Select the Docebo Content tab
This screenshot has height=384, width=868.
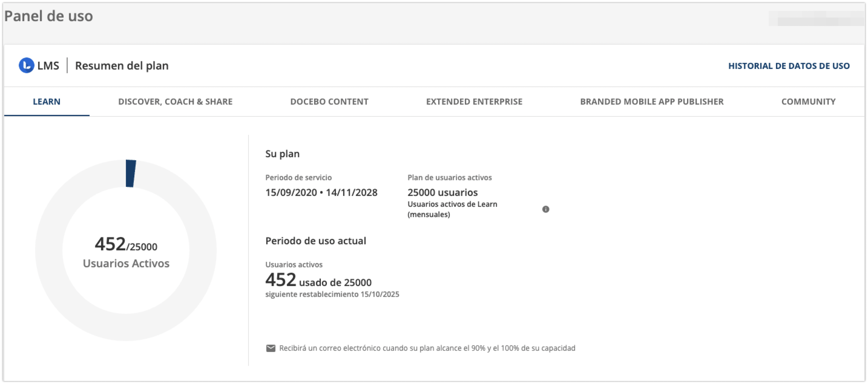[x=329, y=102]
